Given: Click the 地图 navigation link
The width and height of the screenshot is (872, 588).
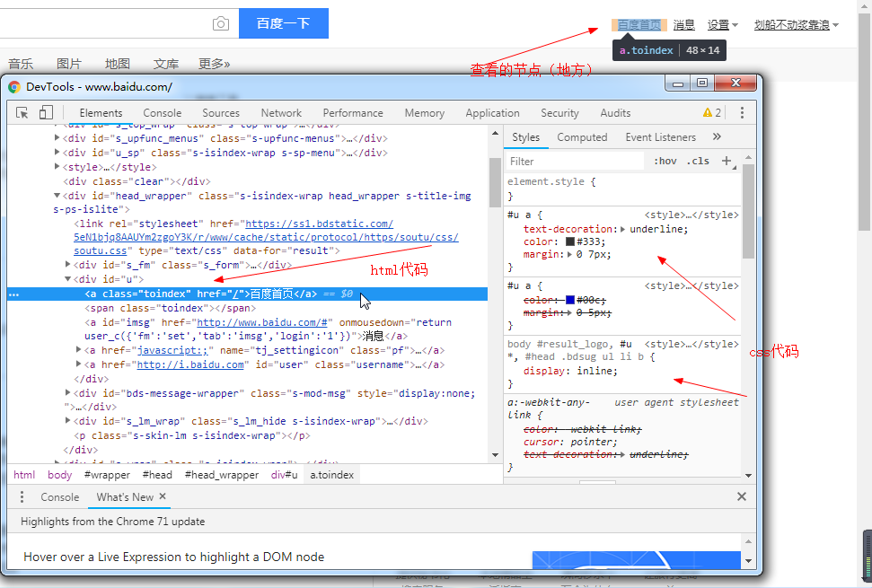Looking at the screenshot, I should (x=118, y=64).
